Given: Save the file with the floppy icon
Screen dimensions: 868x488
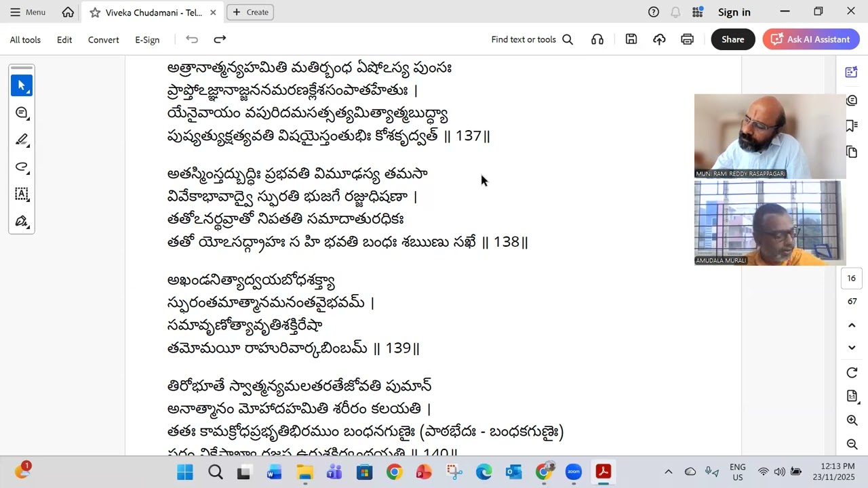Looking at the screenshot, I should (x=631, y=39).
